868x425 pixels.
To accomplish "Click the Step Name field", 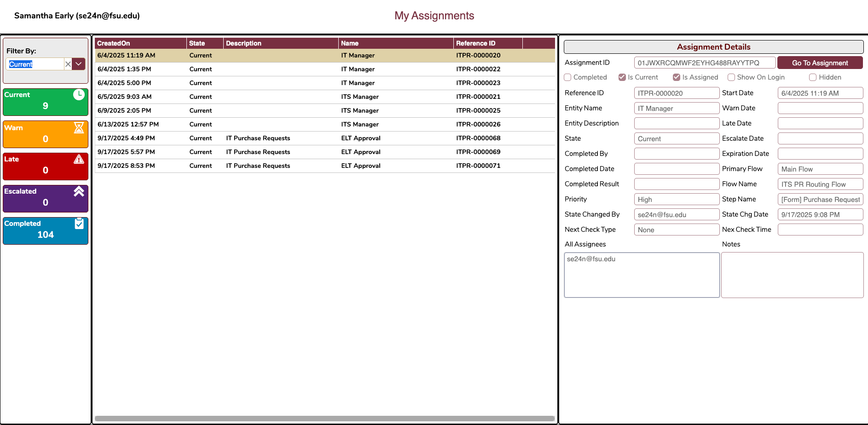I will 820,199.
